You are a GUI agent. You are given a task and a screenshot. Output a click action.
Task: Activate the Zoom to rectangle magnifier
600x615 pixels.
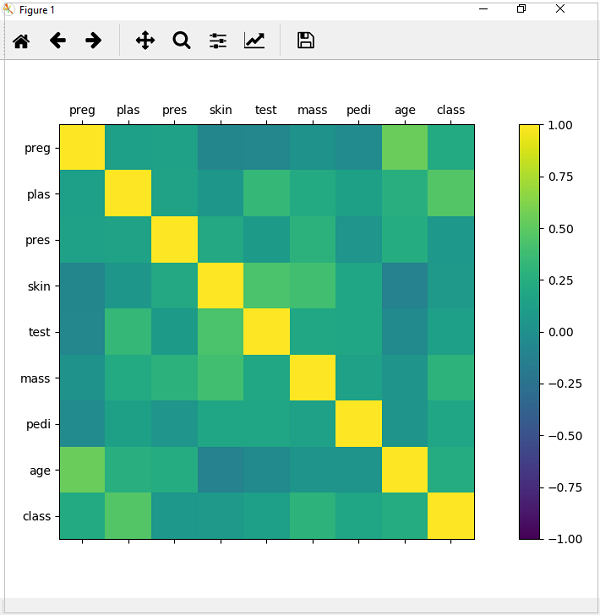181,41
